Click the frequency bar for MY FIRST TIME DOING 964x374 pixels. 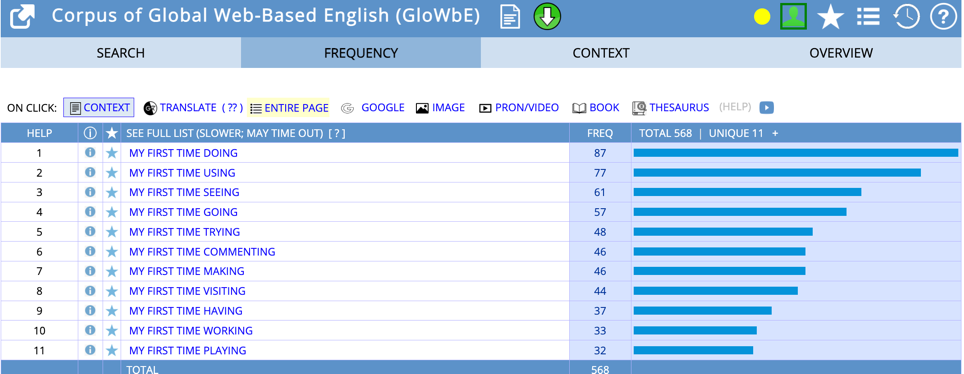[796, 153]
